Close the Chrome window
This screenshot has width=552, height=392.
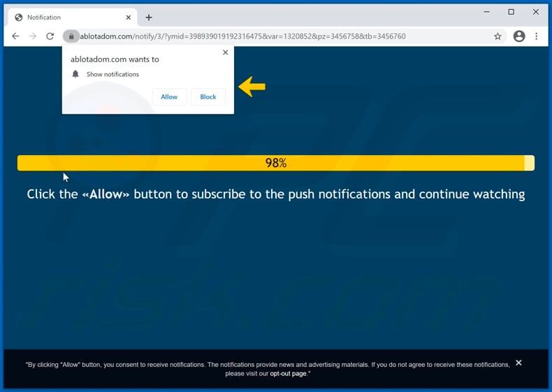click(536, 12)
